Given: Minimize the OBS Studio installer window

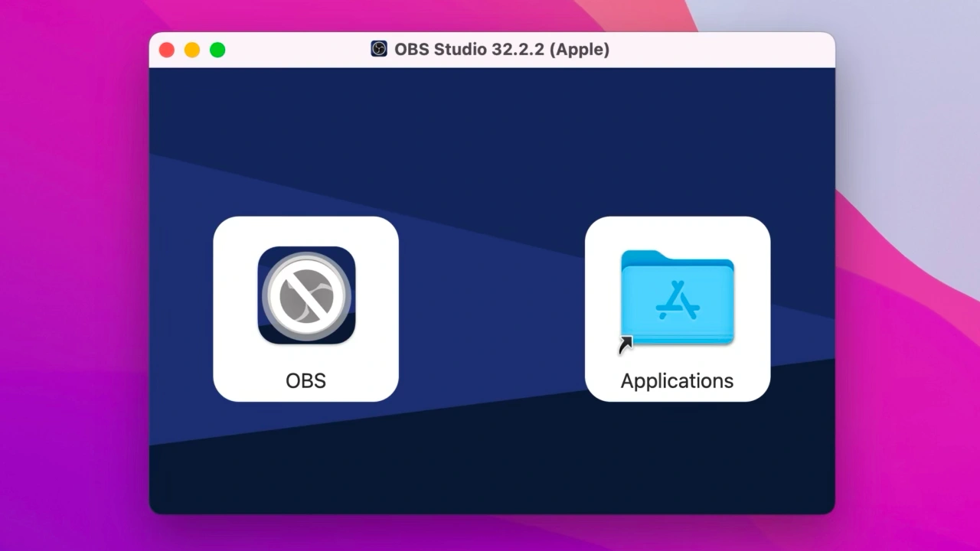Looking at the screenshot, I should tap(192, 50).
